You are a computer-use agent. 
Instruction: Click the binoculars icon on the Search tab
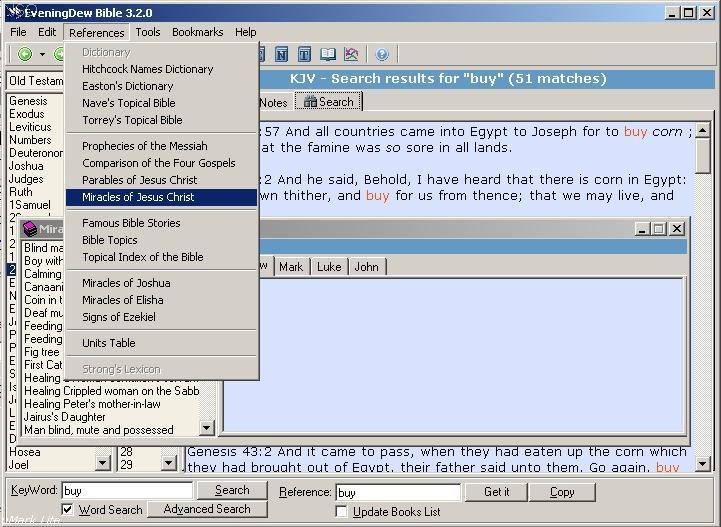(x=310, y=102)
